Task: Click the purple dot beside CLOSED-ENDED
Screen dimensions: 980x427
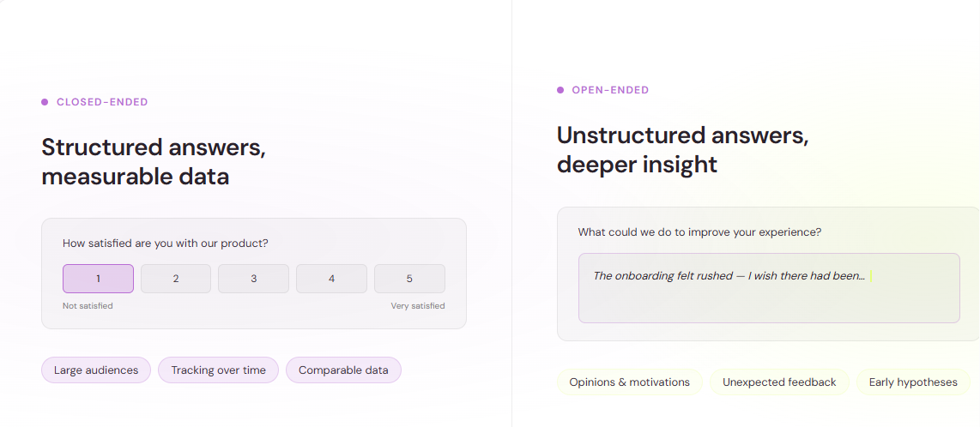Action: [45, 102]
